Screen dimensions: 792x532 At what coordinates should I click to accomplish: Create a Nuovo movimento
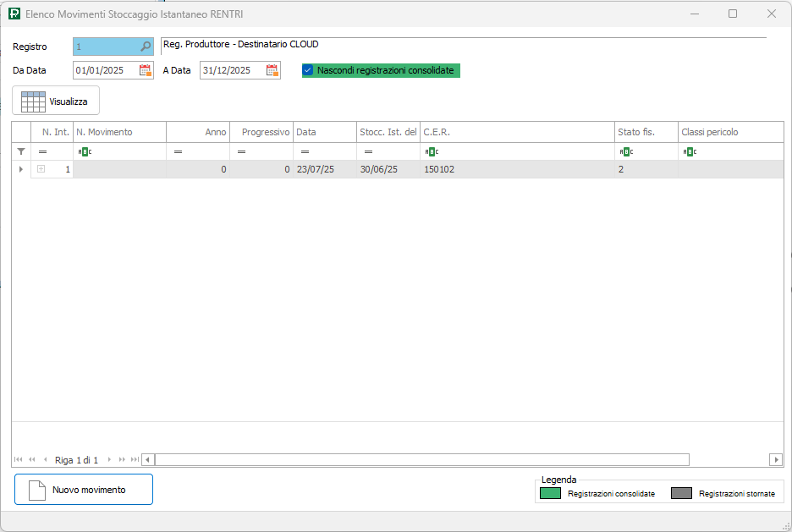(x=84, y=490)
